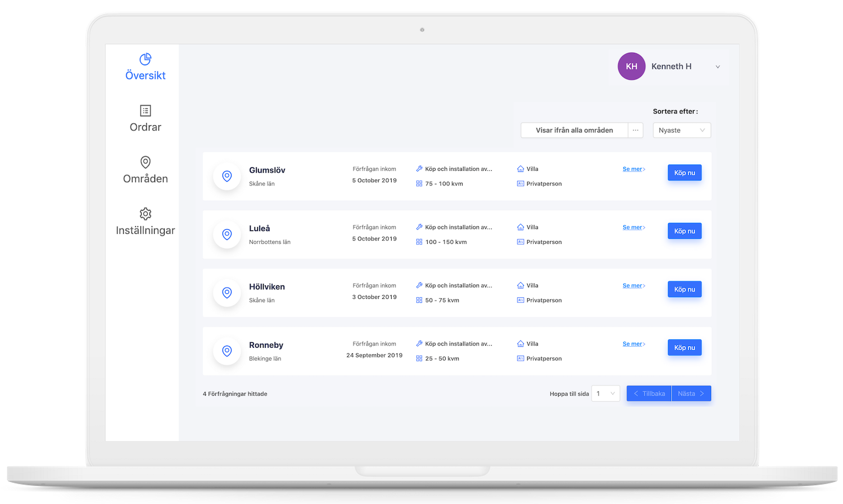Click Visar ifrån alla områden filter button

point(574,130)
